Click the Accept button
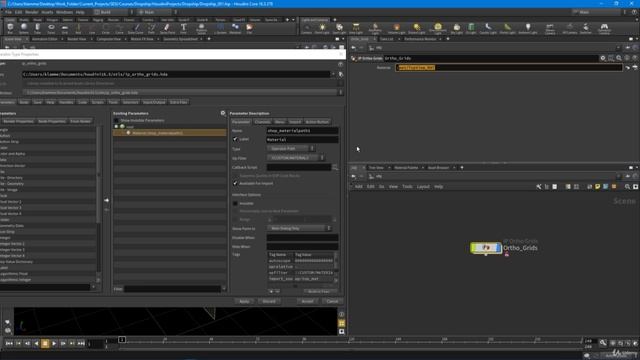Screen dimensions: 640x360 coord(307,301)
